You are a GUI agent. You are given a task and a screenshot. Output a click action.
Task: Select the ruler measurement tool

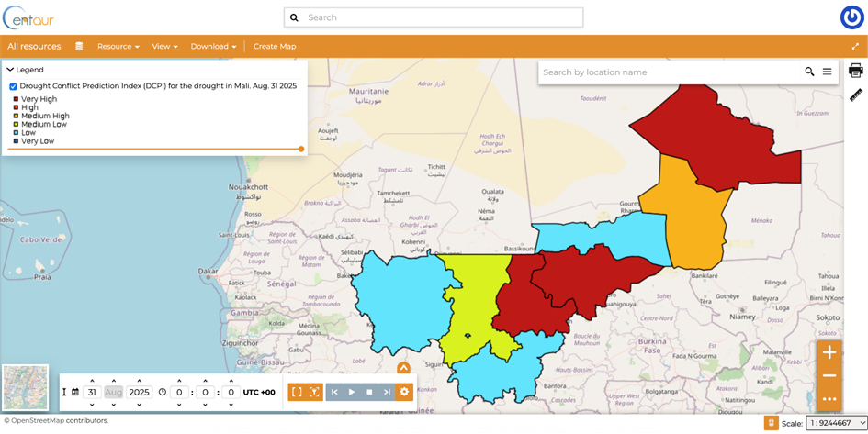click(x=855, y=95)
